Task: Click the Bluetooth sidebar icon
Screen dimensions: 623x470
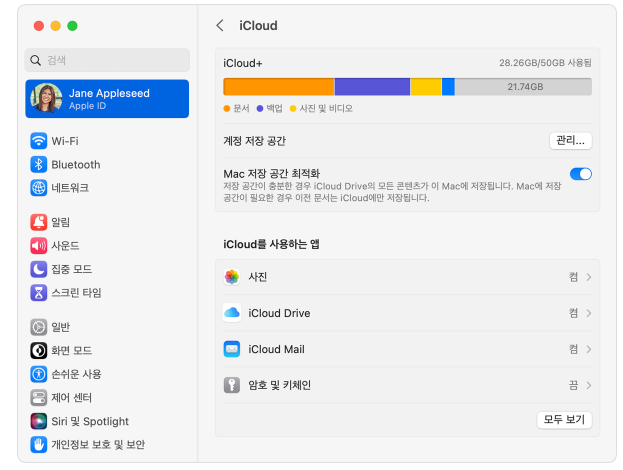Action: [39, 164]
